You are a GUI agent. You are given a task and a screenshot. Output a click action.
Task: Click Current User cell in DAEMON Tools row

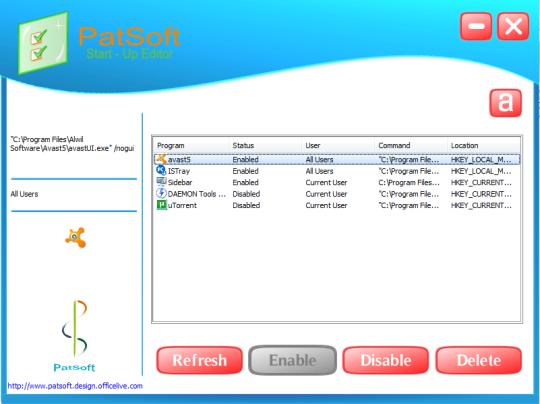coord(326,194)
